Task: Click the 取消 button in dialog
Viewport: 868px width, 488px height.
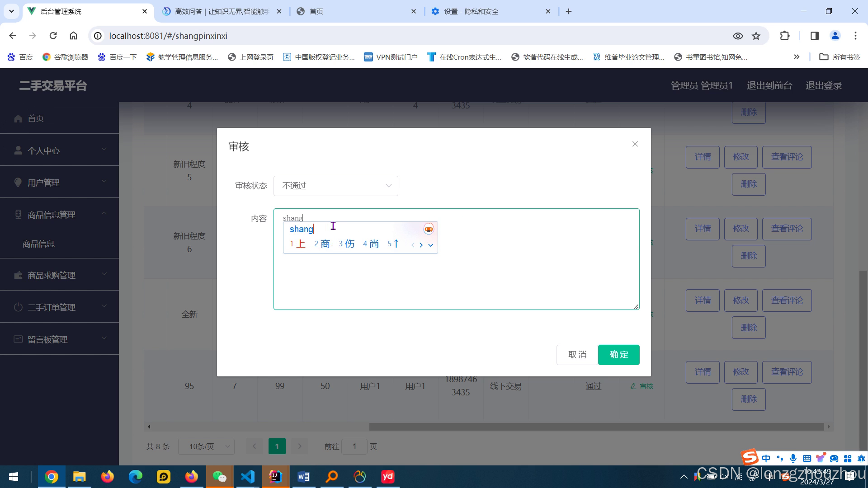Action: click(x=577, y=355)
